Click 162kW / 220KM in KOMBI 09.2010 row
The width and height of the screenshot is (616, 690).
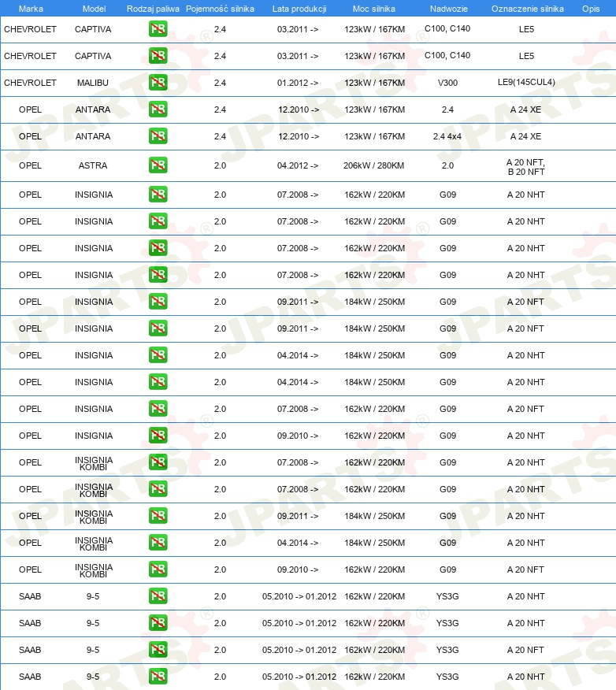(374, 569)
